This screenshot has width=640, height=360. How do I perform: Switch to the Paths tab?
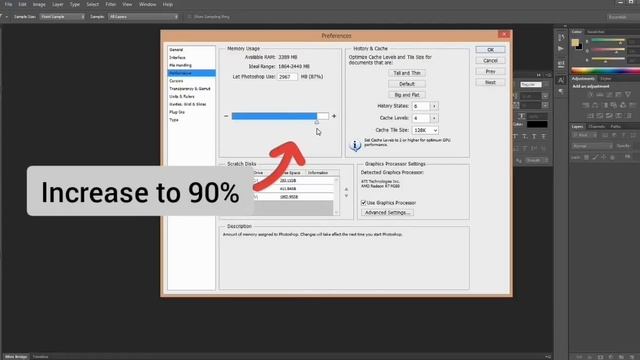click(616, 127)
